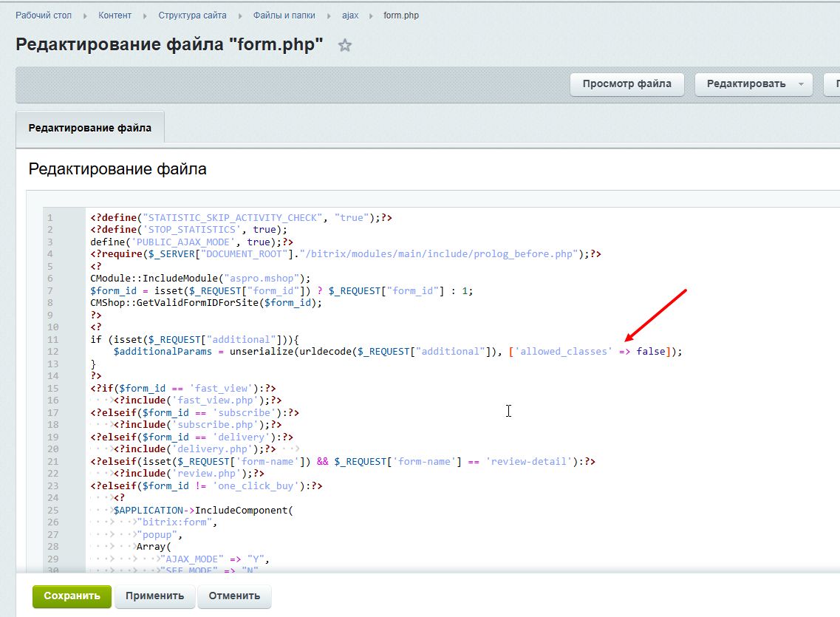Navigate to Файлы и папки breadcrumb
The image size is (840, 617).
pyautogui.click(x=283, y=15)
